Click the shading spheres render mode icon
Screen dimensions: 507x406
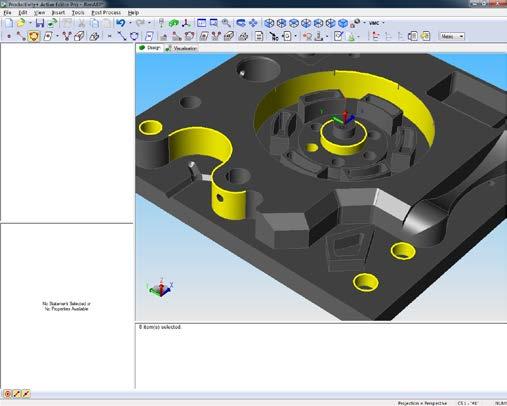(355, 23)
